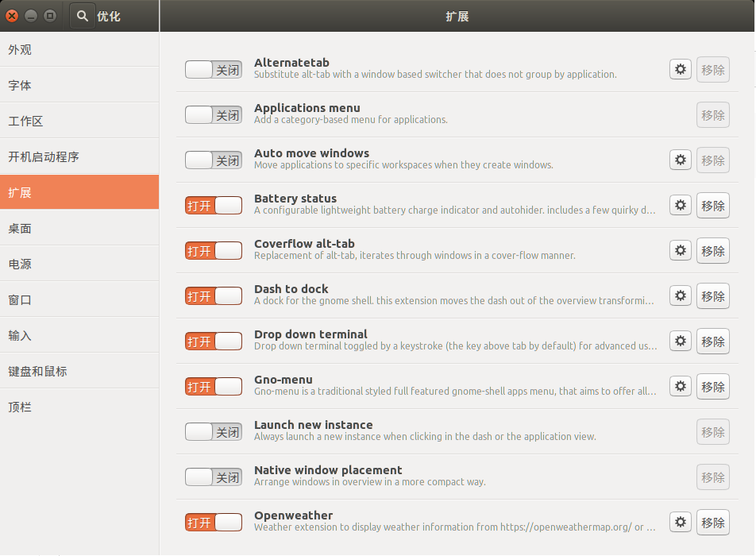Open Alternatetab settings gear
This screenshot has height=556, width=756.
click(x=681, y=69)
